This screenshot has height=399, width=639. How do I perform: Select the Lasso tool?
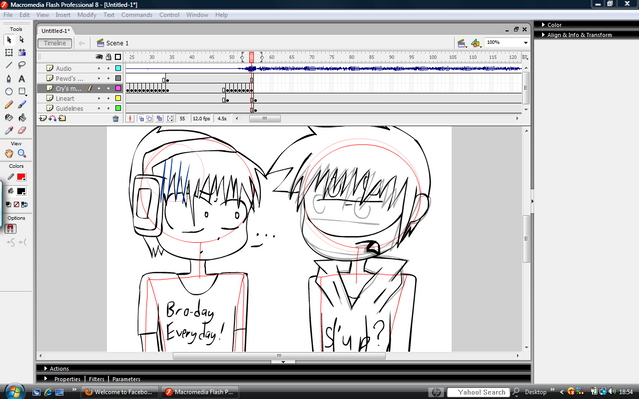(x=22, y=65)
